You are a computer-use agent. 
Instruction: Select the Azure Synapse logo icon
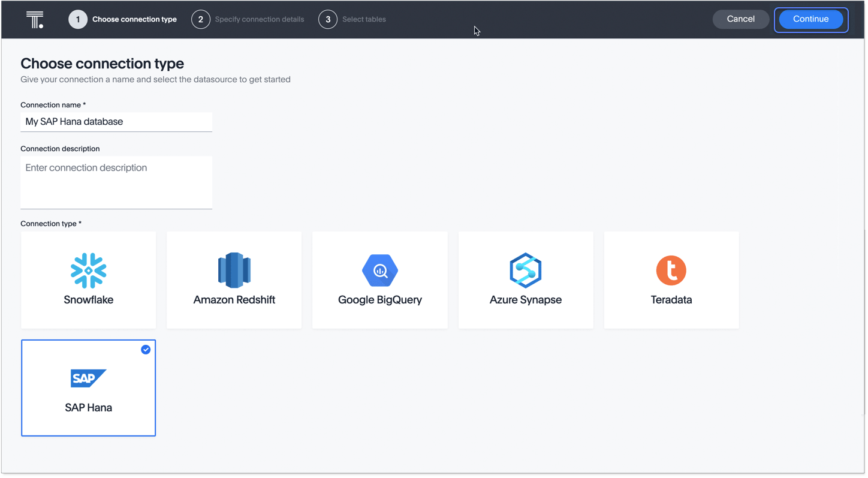tap(526, 270)
